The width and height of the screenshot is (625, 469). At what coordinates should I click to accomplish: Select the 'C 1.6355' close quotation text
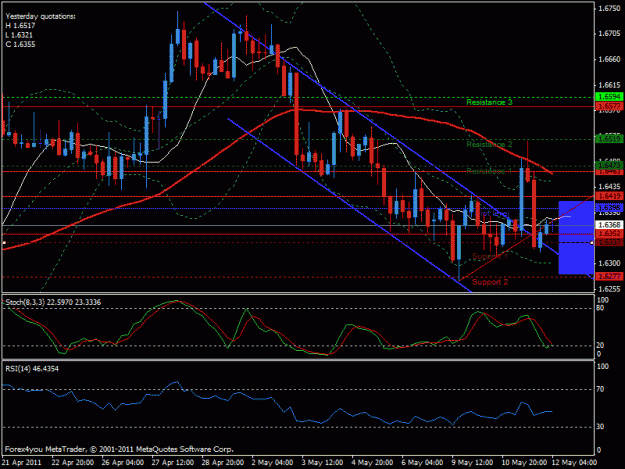[20, 44]
